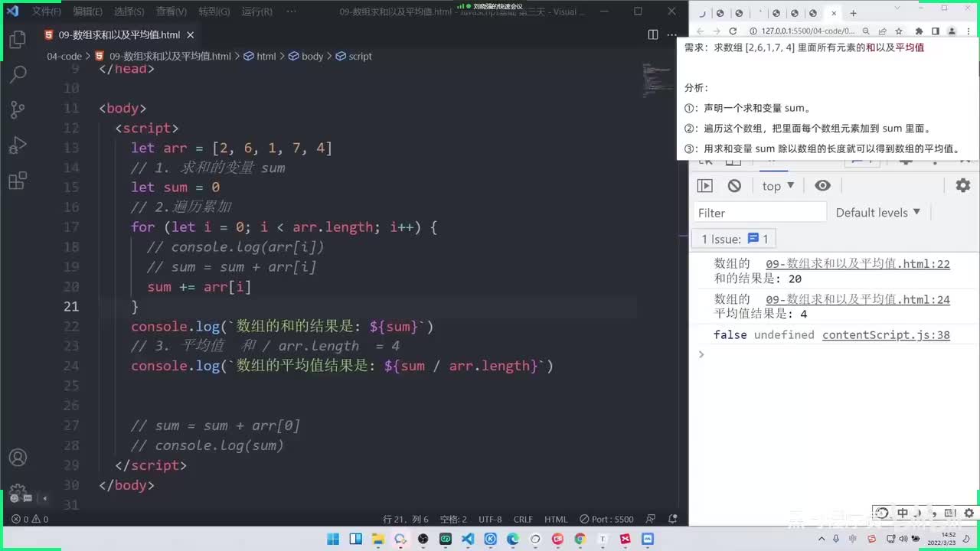
Task: Open Chrome on taskbar
Action: (580, 539)
